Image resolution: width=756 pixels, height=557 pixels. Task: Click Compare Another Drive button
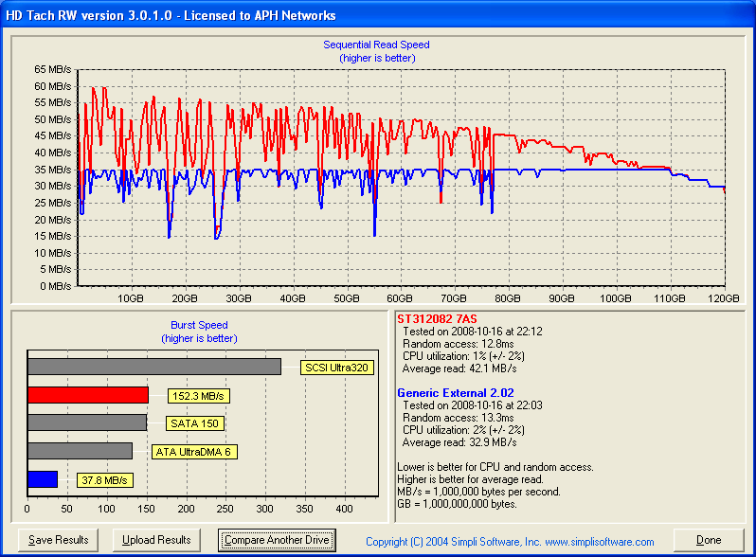coord(277,540)
